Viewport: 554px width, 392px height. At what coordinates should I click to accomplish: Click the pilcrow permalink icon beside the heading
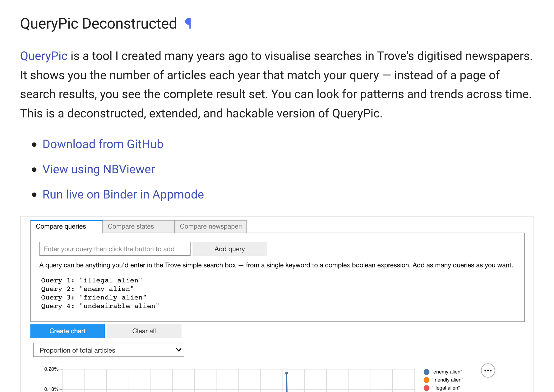pyautogui.click(x=188, y=24)
